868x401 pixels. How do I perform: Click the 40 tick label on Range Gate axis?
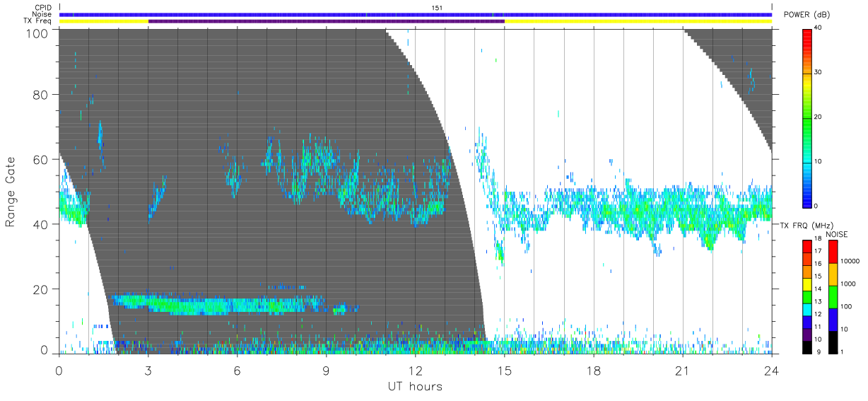pos(42,224)
